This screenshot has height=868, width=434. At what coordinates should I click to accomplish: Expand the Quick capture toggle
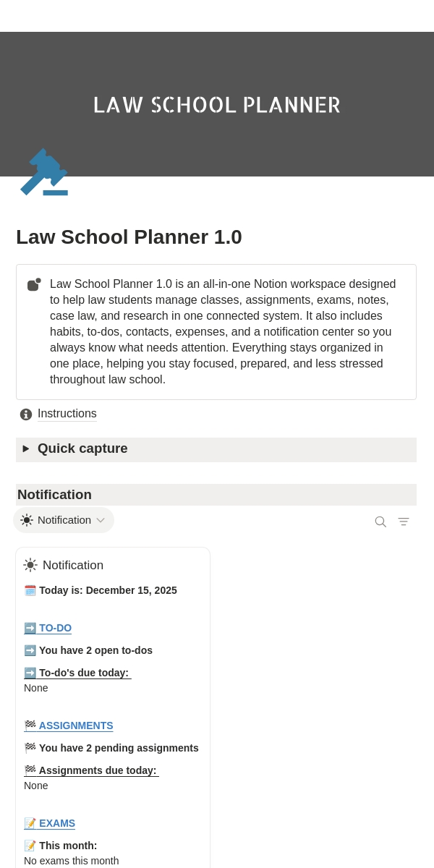(x=26, y=448)
